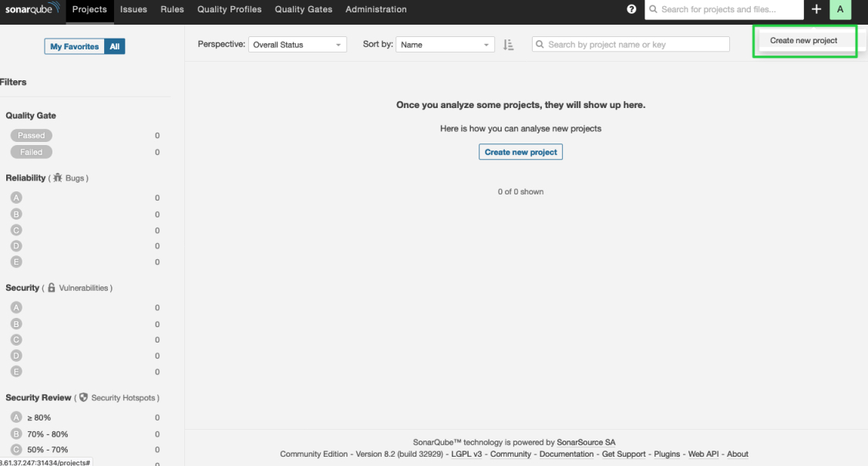Go to the Issues menu
This screenshot has height=466, width=868.
pos(133,9)
